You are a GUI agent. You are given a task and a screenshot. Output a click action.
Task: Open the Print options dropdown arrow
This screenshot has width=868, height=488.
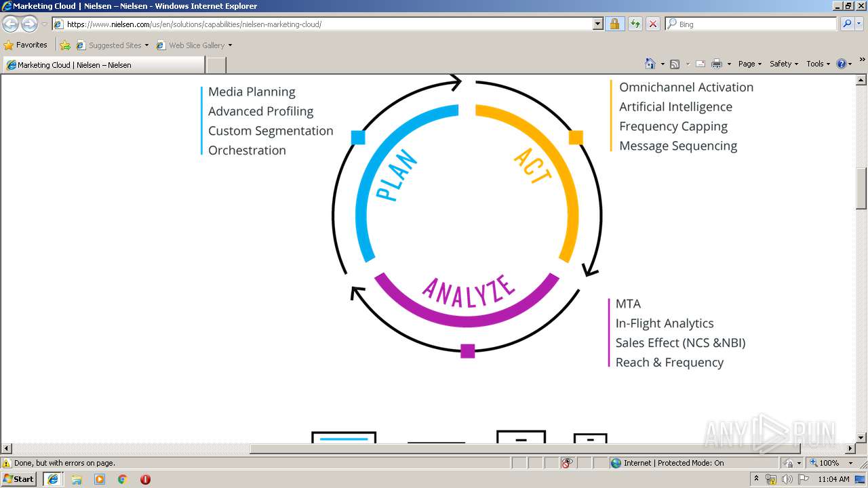click(729, 64)
